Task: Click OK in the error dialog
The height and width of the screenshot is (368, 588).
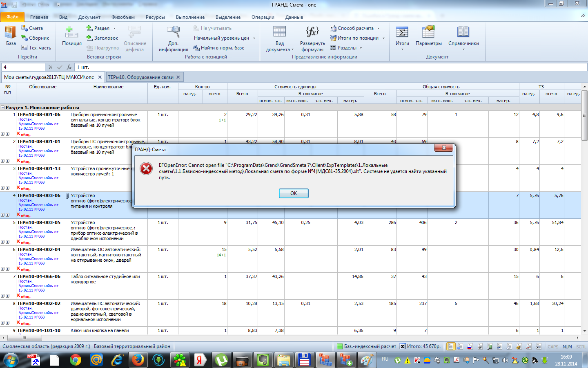Action: pyautogui.click(x=293, y=193)
